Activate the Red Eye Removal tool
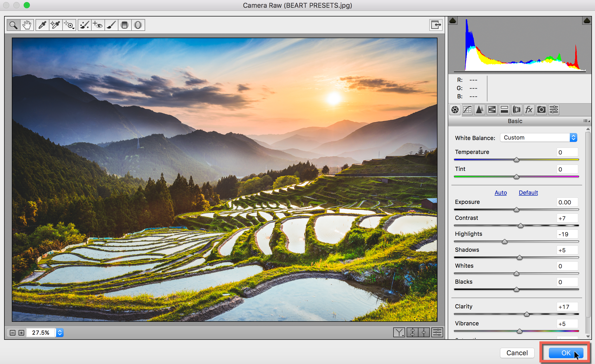Viewport: 595px width, 364px height. (x=98, y=25)
